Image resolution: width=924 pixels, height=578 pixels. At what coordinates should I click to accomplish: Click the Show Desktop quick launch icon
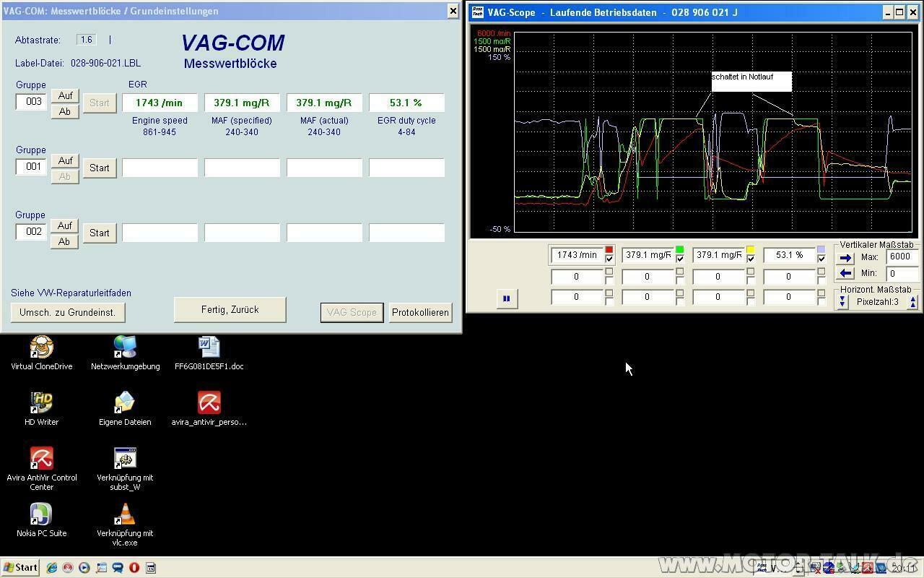click(101, 568)
